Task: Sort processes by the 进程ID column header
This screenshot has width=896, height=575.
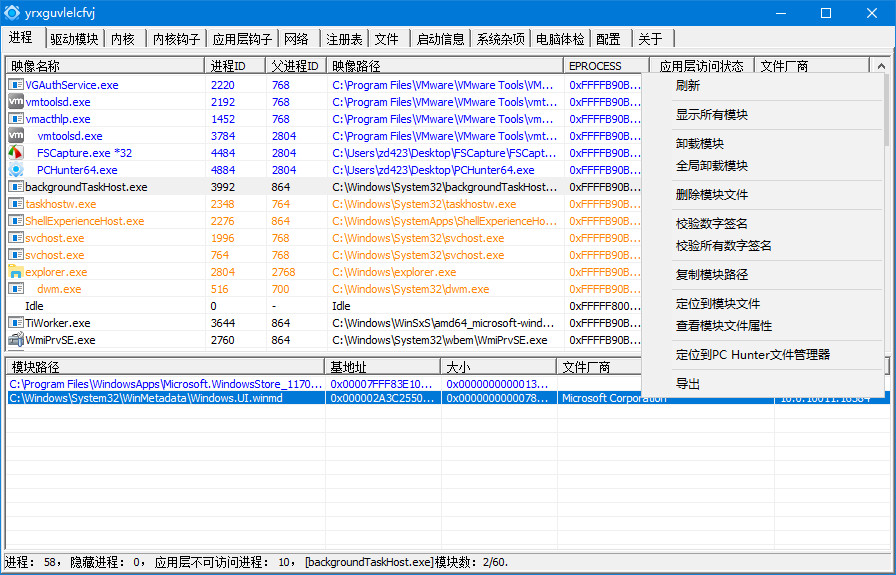Action: point(235,66)
